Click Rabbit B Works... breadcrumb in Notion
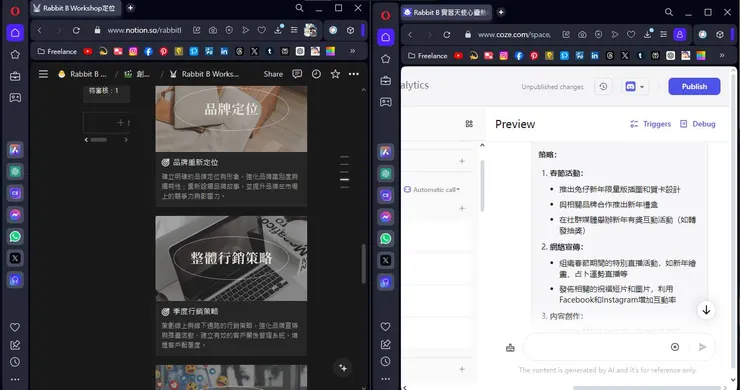Image resolution: width=740 pixels, height=390 pixels. [205, 74]
